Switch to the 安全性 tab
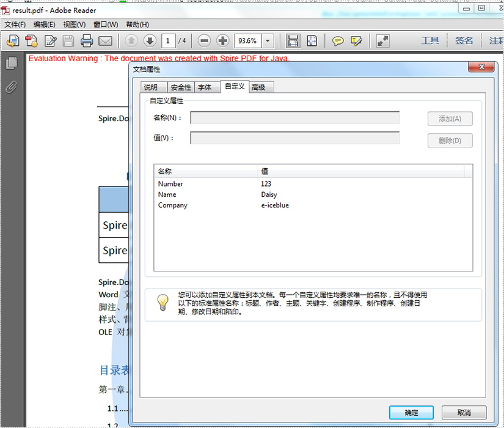The width and height of the screenshot is (504, 428). tap(181, 87)
